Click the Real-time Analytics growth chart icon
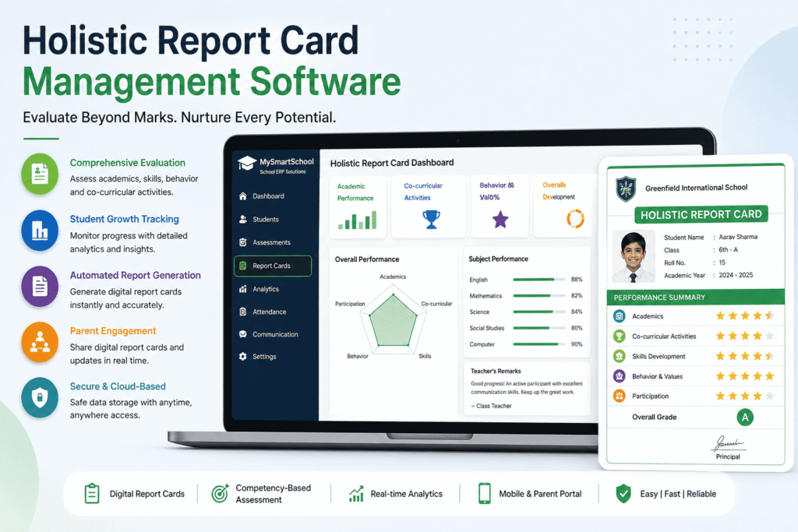This screenshot has height=532, width=798. point(356,493)
